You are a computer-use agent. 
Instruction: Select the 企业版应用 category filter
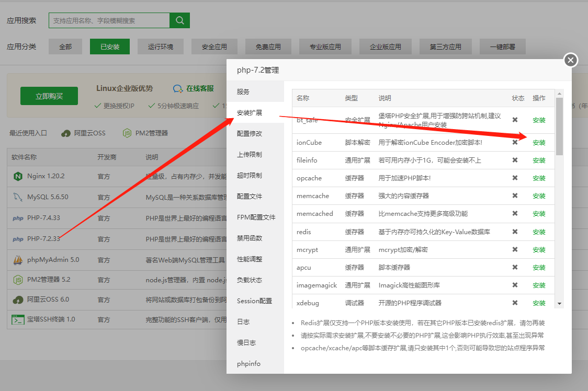pyautogui.click(x=386, y=47)
